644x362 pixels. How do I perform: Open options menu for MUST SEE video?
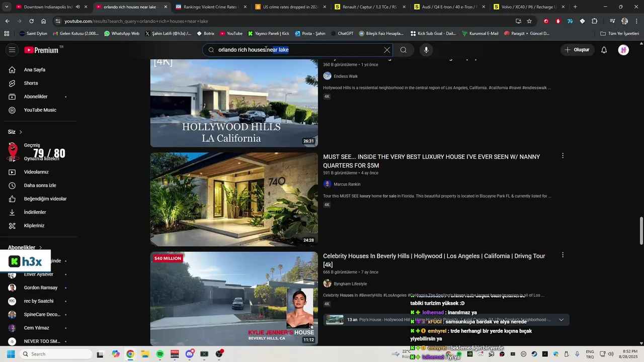click(x=562, y=156)
